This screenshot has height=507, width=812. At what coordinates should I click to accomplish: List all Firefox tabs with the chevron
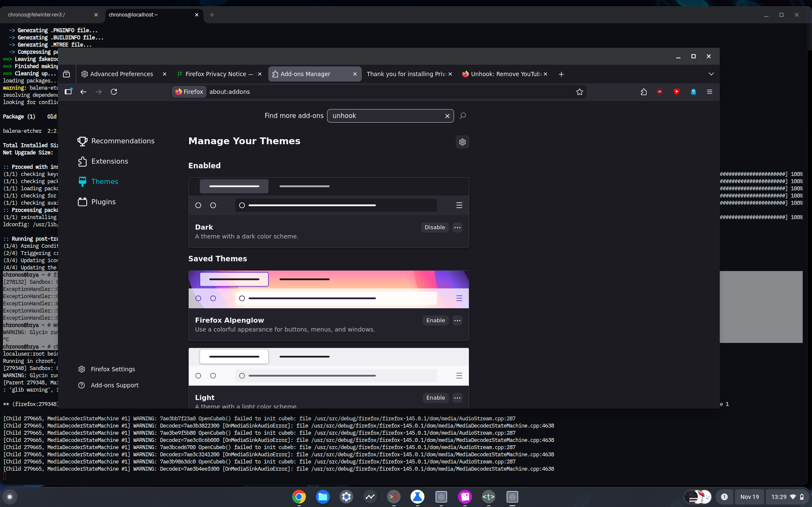point(711,74)
